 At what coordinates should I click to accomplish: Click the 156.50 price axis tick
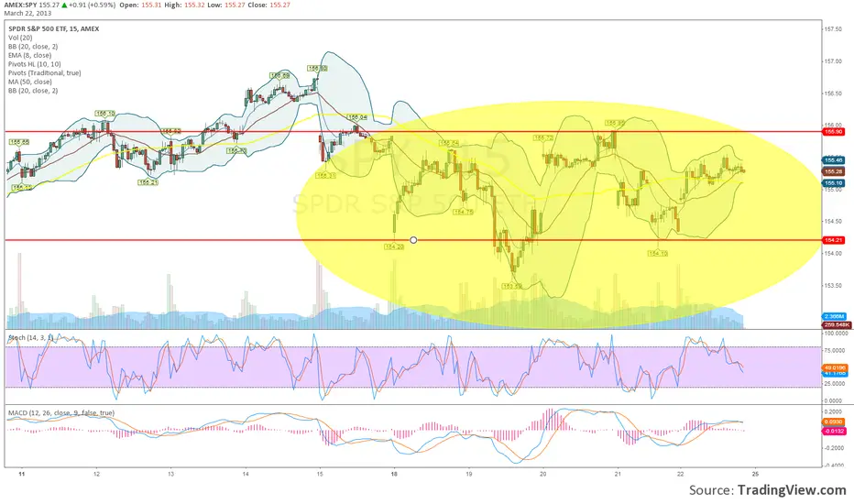point(833,93)
